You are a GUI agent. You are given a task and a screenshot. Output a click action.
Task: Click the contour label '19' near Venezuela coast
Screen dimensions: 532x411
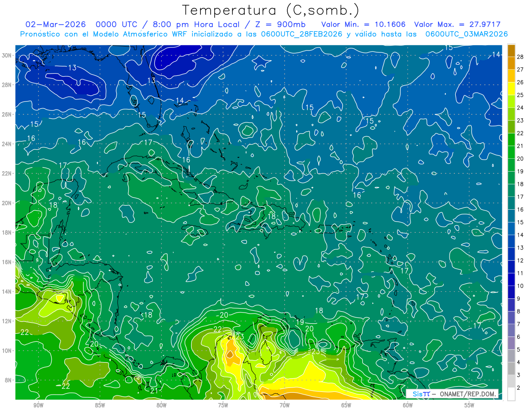tap(300, 322)
